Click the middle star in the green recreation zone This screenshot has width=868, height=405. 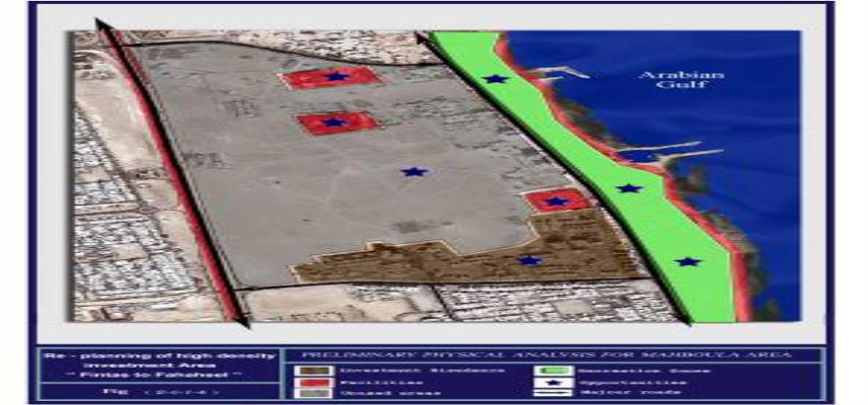pyautogui.click(x=629, y=188)
